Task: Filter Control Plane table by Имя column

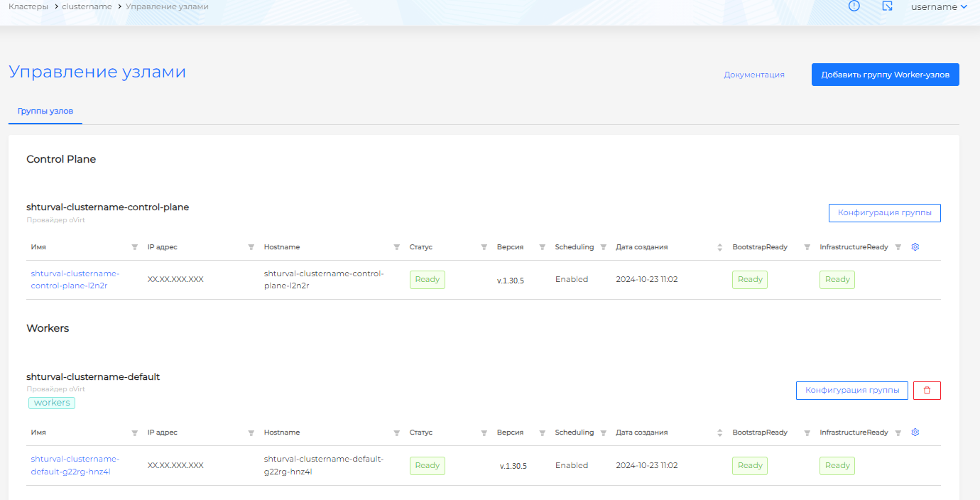Action: pos(135,247)
